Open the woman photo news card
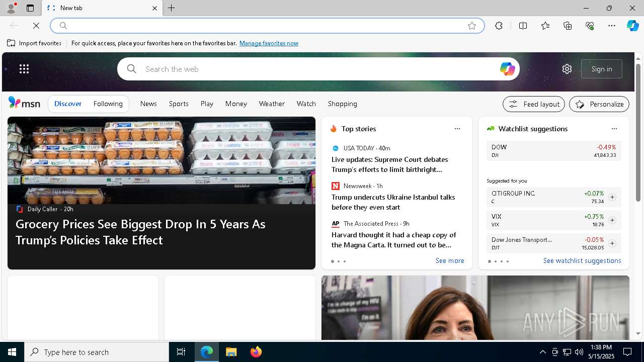Viewport: 644px width, 362px height. [475, 308]
